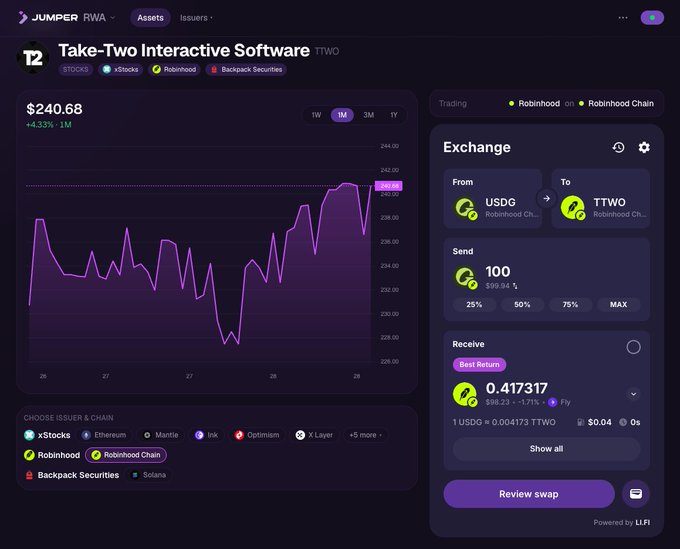Select Ethereum chain for xStocks
Viewport: 680px width, 549px height.
pos(104,435)
